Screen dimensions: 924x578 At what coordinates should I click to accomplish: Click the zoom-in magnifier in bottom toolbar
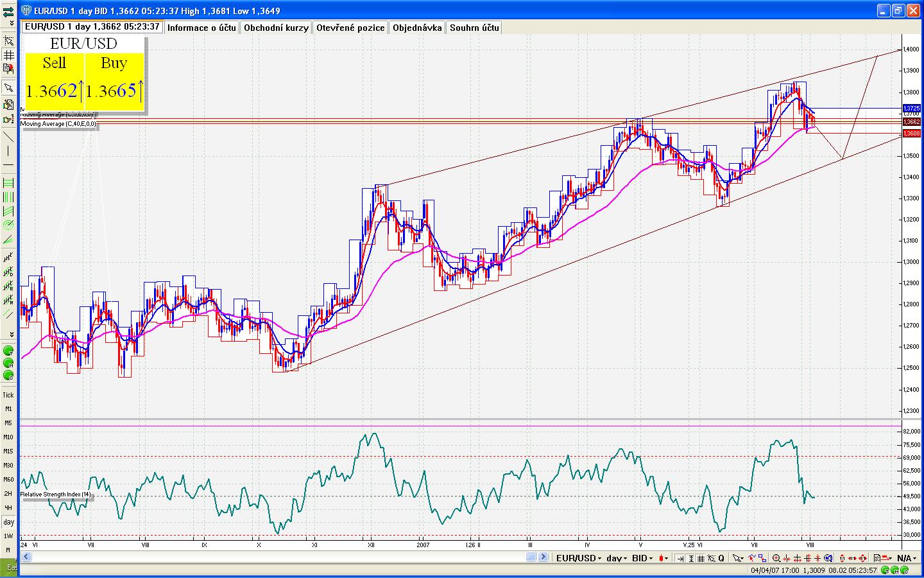click(x=776, y=558)
